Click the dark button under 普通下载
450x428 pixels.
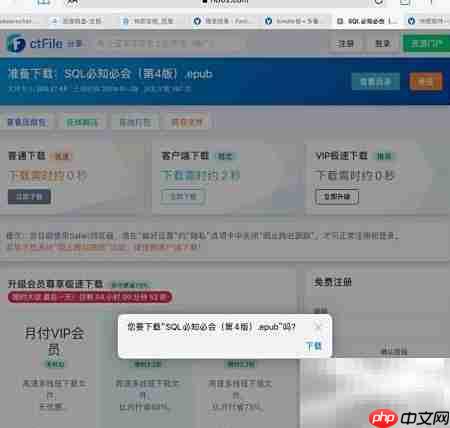29,197
